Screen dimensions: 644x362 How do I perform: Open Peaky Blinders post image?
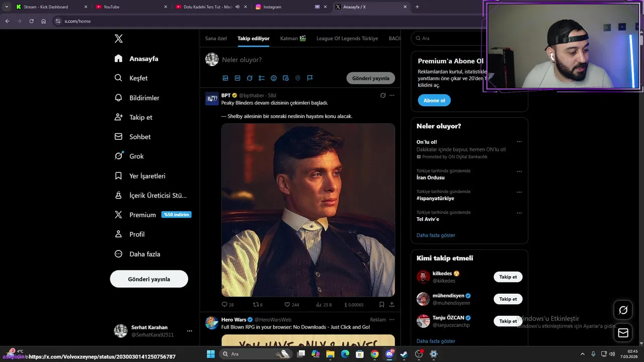pyautogui.click(x=308, y=210)
